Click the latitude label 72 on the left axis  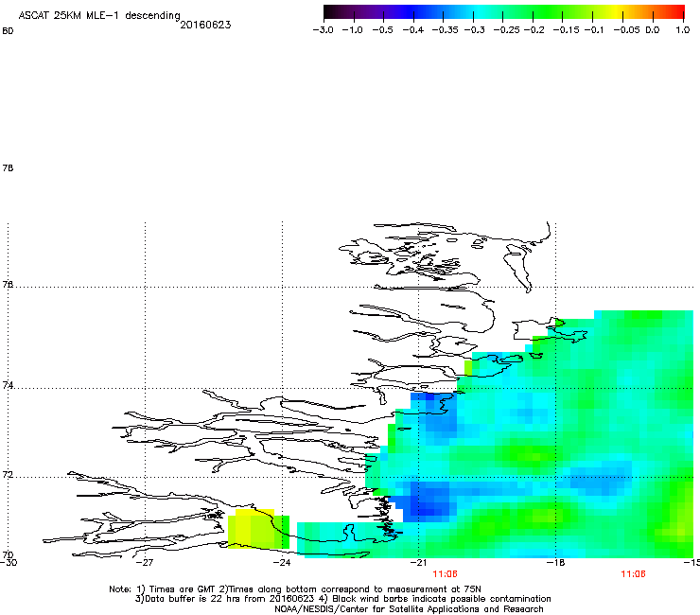[8, 474]
